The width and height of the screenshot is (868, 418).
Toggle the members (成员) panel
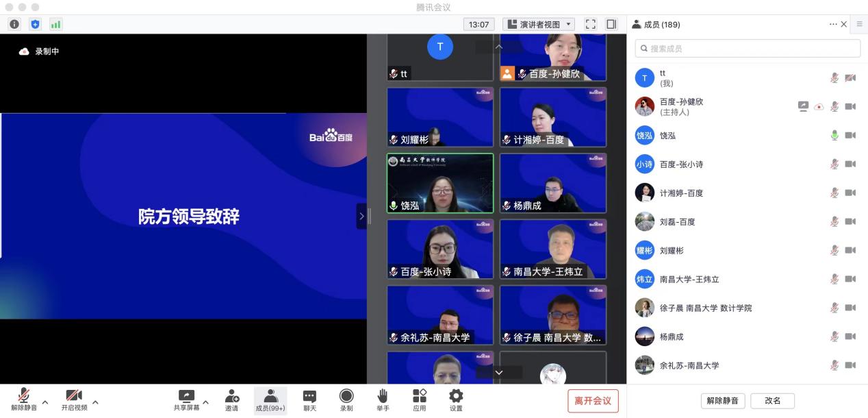coord(270,400)
